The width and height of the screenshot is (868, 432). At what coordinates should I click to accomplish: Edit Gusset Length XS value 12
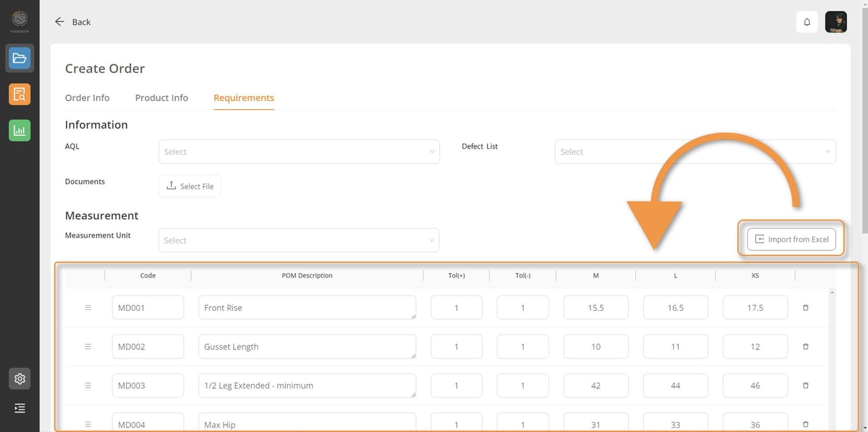click(x=755, y=346)
